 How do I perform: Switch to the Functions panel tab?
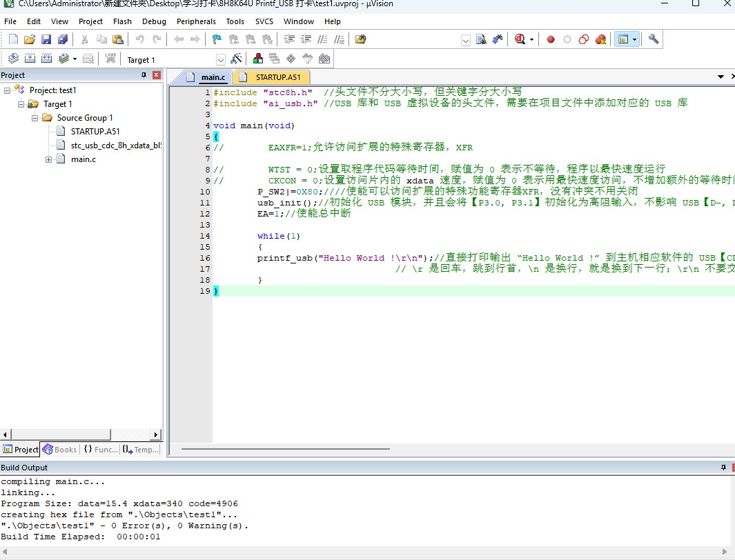pyautogui.click(x=100, y=450)
